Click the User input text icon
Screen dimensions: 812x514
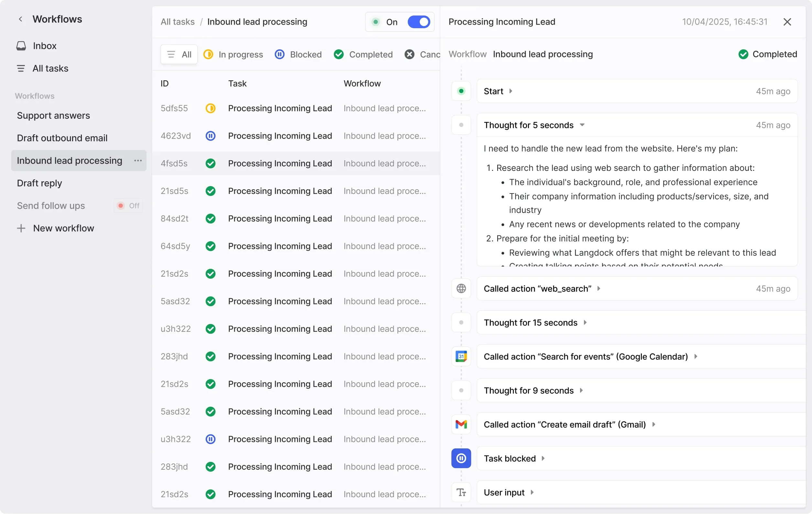[461, 492]
